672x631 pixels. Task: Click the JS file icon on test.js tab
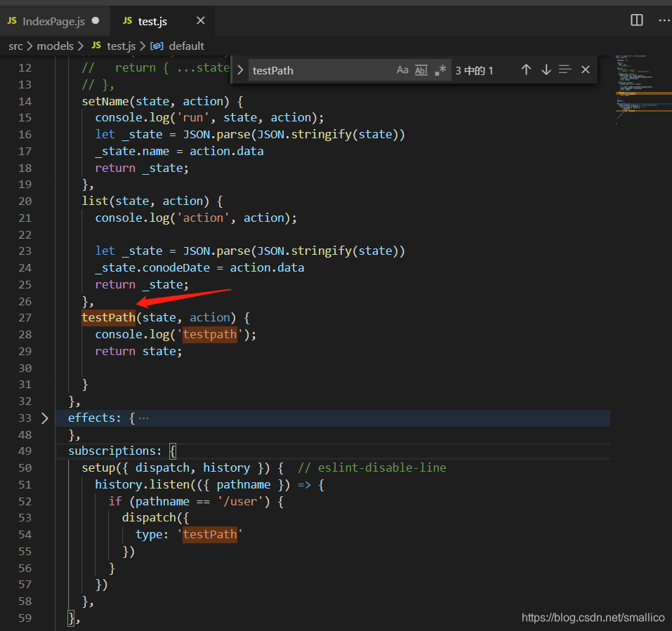127,20
